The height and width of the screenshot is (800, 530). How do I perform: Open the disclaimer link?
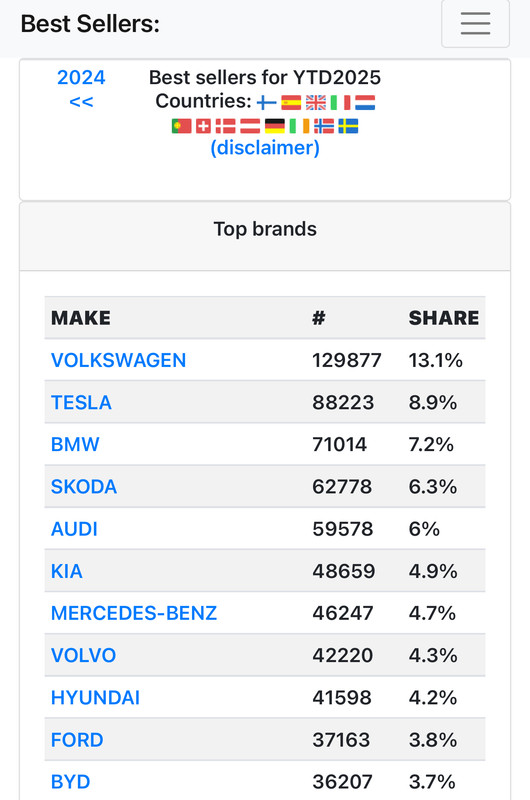click(x=265, y=148)
